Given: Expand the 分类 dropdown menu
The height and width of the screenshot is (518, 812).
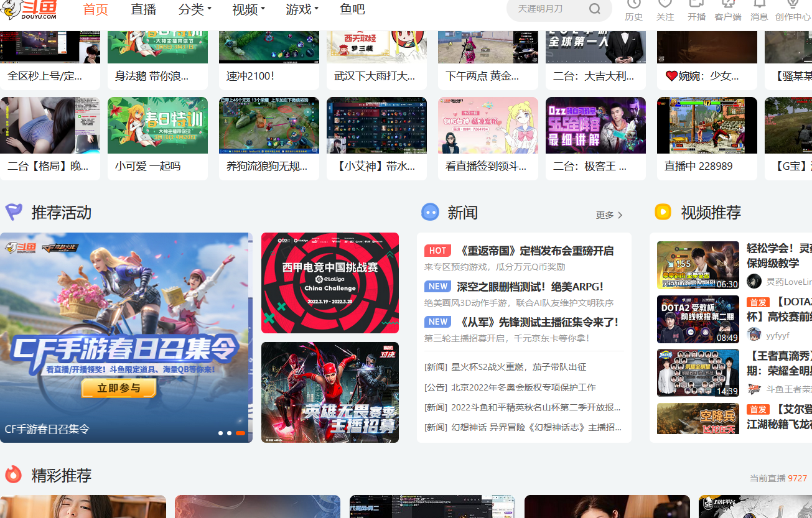Looking at the screenshot, I should [x=195, y=9].
